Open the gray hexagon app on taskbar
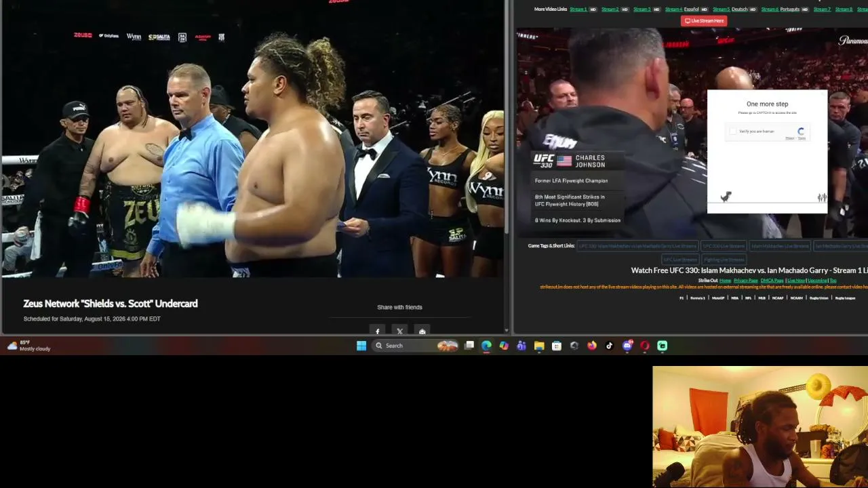 (x=574, y=346)
